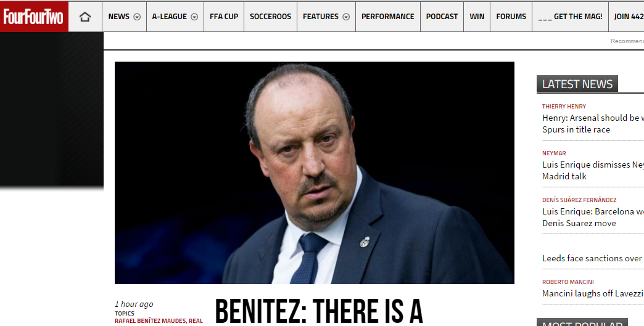Read Luis Enrique Denis Suarez article
The width and height of the screenshot is (644, 326).
pos(593,218)
